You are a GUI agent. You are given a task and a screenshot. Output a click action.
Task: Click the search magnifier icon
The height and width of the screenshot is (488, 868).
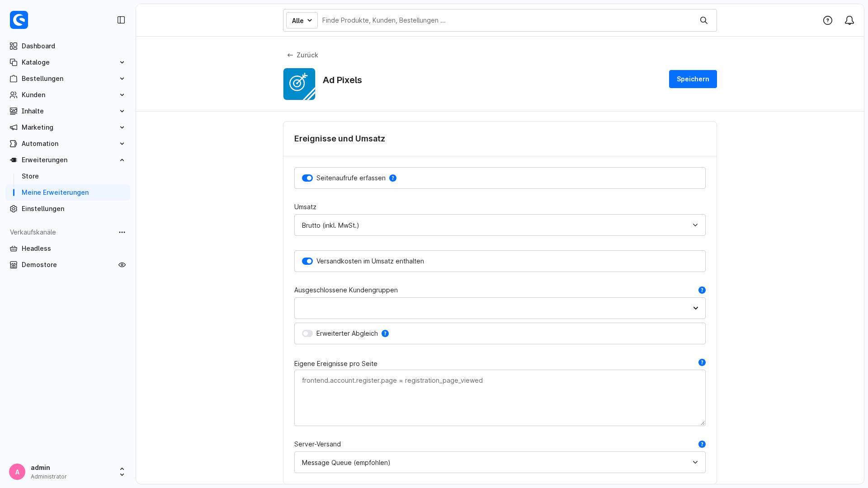pos(704,20)
